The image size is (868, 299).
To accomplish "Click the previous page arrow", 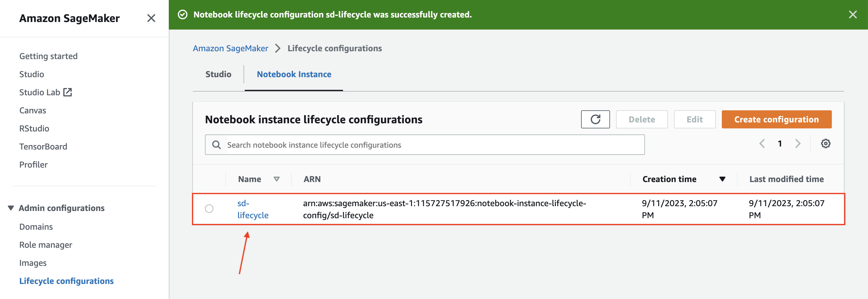I will (762, 143).
